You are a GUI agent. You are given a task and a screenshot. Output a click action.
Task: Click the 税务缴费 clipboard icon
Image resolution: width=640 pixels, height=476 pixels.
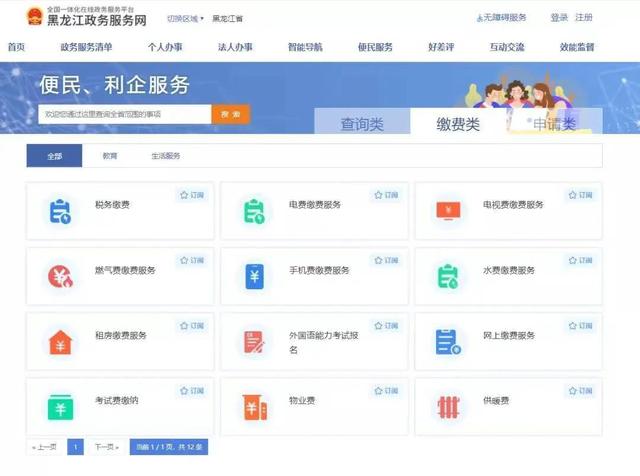pos(60,211)
